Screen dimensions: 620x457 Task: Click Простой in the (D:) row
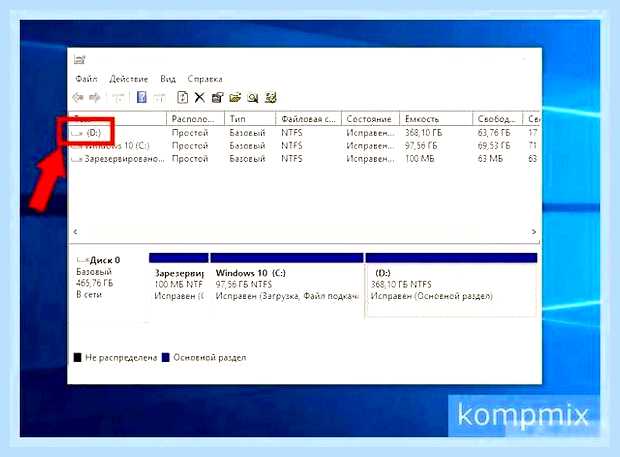(x=190, y=133)
